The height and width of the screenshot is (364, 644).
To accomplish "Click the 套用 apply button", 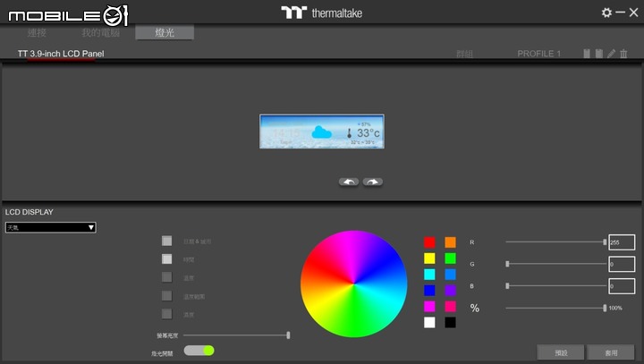I will tap(611, 352).
